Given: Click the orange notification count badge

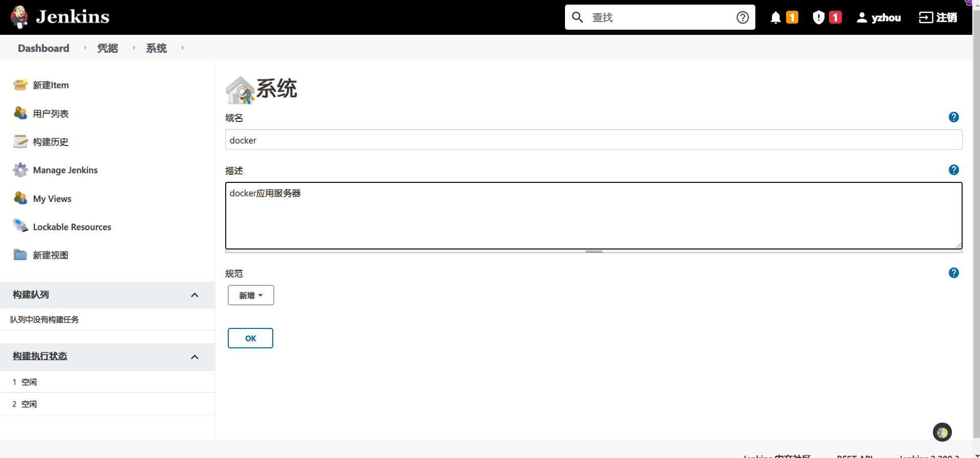Looking at the screenshot, I should (792, 17).
